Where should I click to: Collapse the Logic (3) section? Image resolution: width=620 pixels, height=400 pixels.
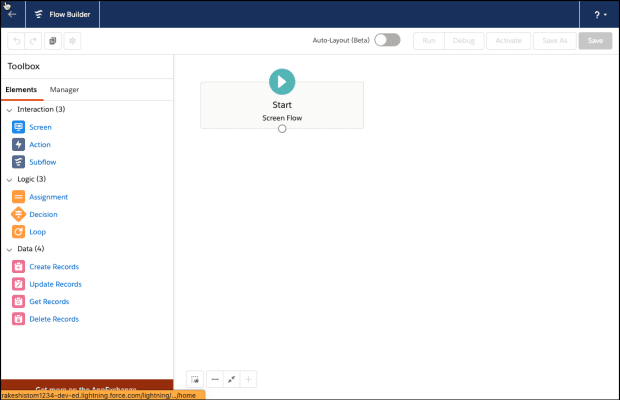(x=9, y=179)
